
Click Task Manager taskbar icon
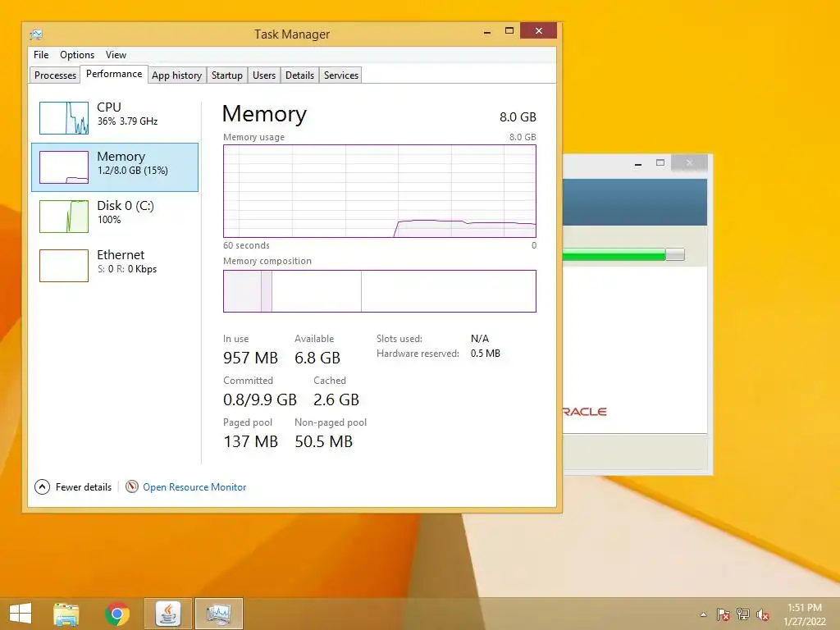(218, 614)
